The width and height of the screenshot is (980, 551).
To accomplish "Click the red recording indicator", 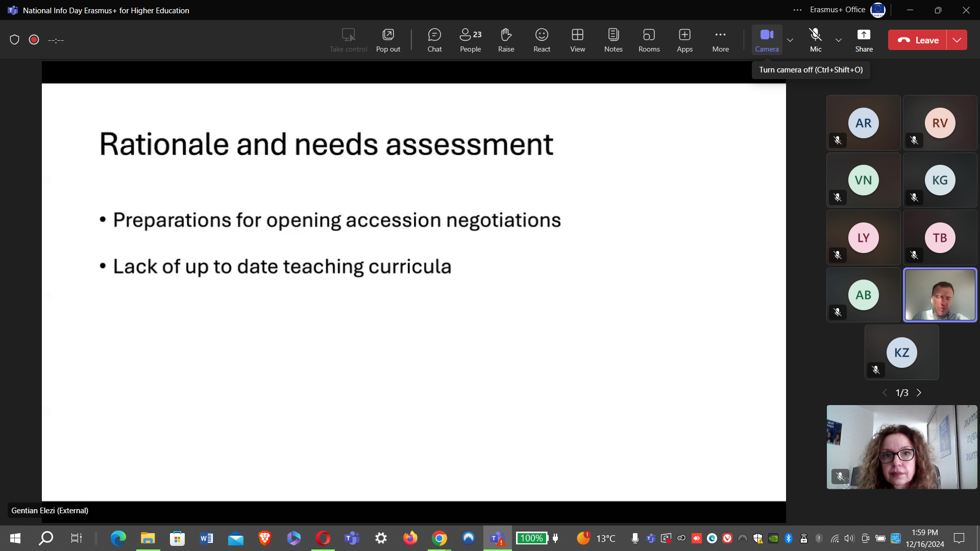I will [x=34, y=40].
